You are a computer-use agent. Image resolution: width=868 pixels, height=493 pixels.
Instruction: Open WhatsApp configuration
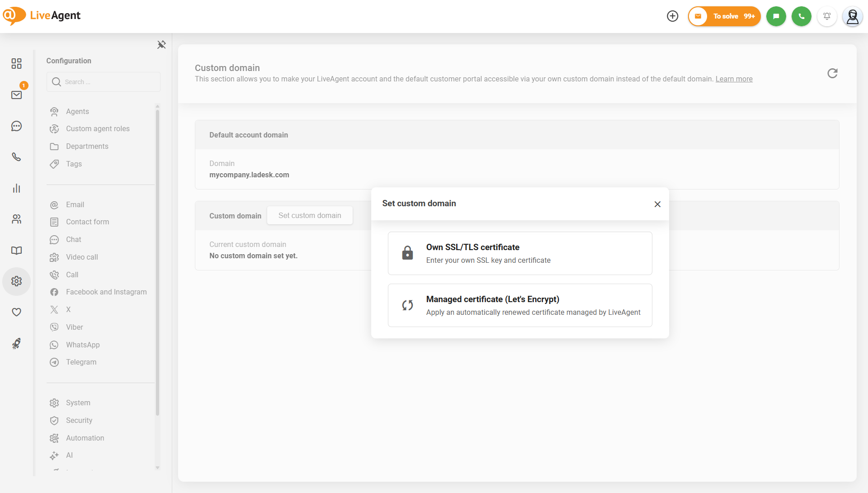click(x=83, y=345)
